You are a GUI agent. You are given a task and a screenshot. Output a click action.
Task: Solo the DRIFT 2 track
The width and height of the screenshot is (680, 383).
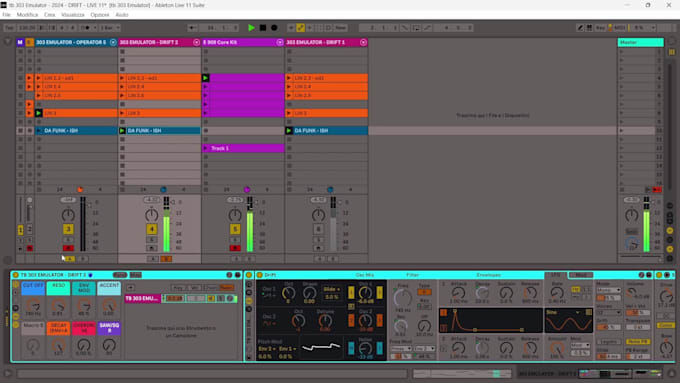click(151, 239)
